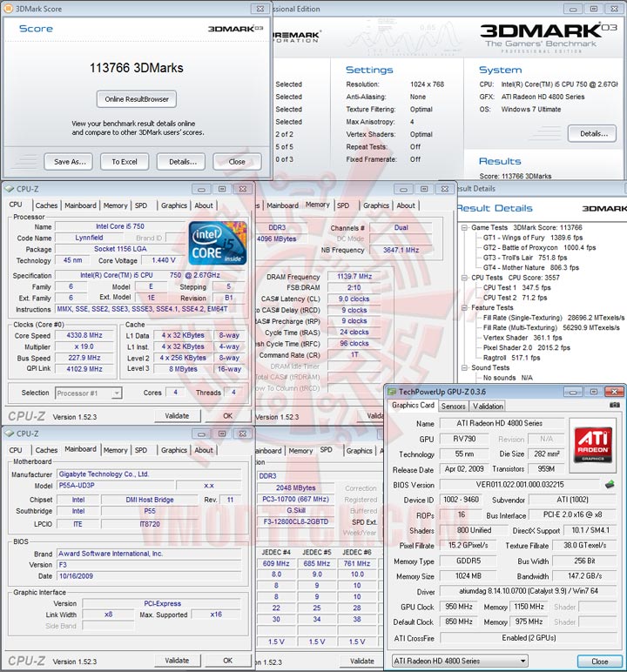Close the GPU-Z window with the red X
Screen dimensions: 627x672
(614, 392)
